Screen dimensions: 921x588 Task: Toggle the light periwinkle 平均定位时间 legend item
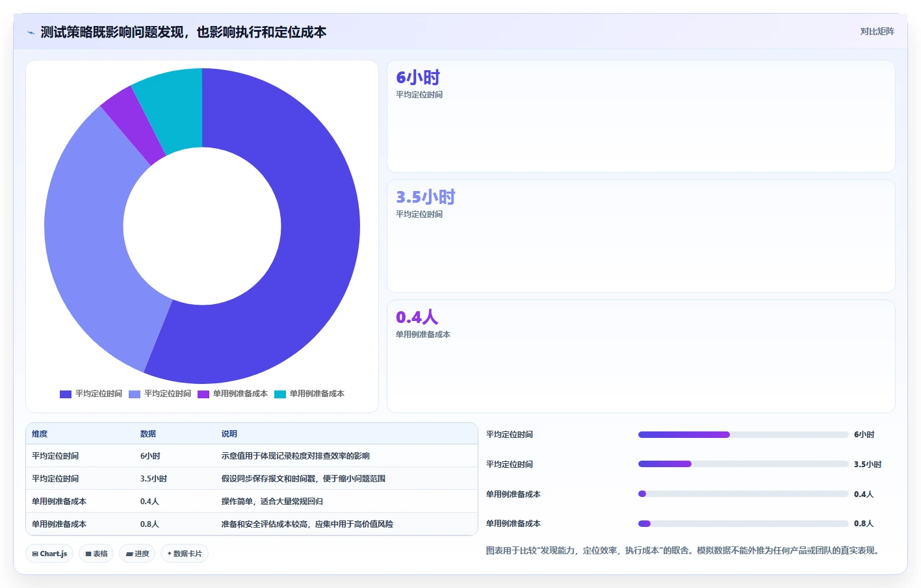(x=160, y=394)
